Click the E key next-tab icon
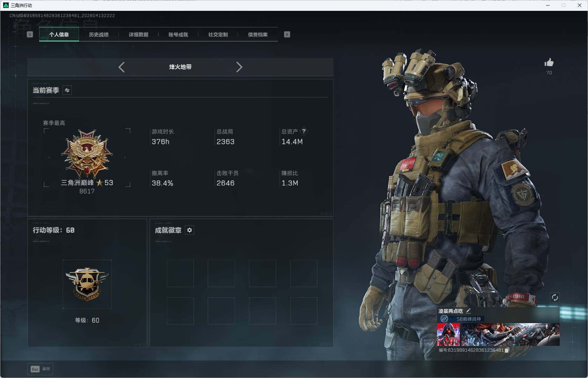Screen dimensions: 588x378 tap(287, 34)
